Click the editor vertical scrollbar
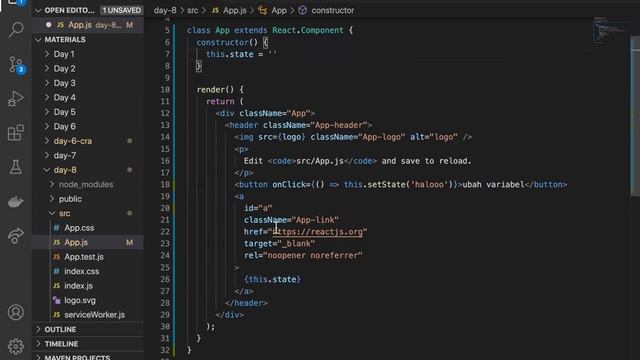Viewport: 640px width, 360px height. click(635, 116)
